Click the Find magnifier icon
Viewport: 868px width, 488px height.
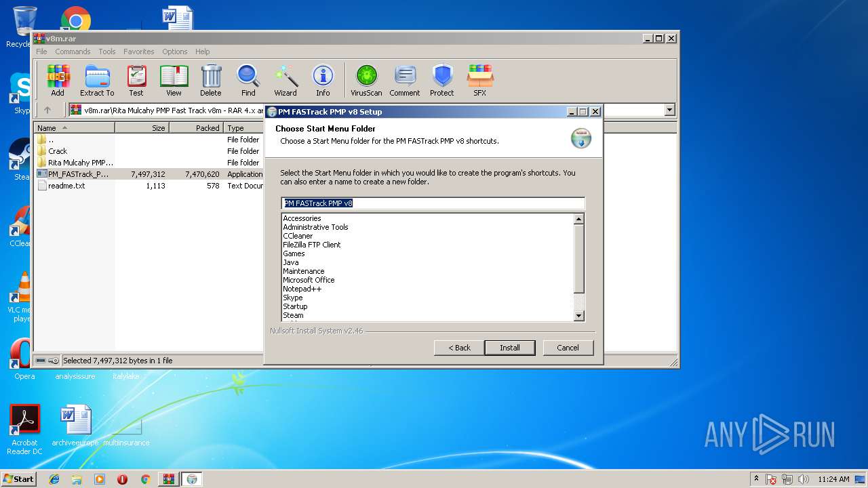pyautogui.click(x=248, y=81)
